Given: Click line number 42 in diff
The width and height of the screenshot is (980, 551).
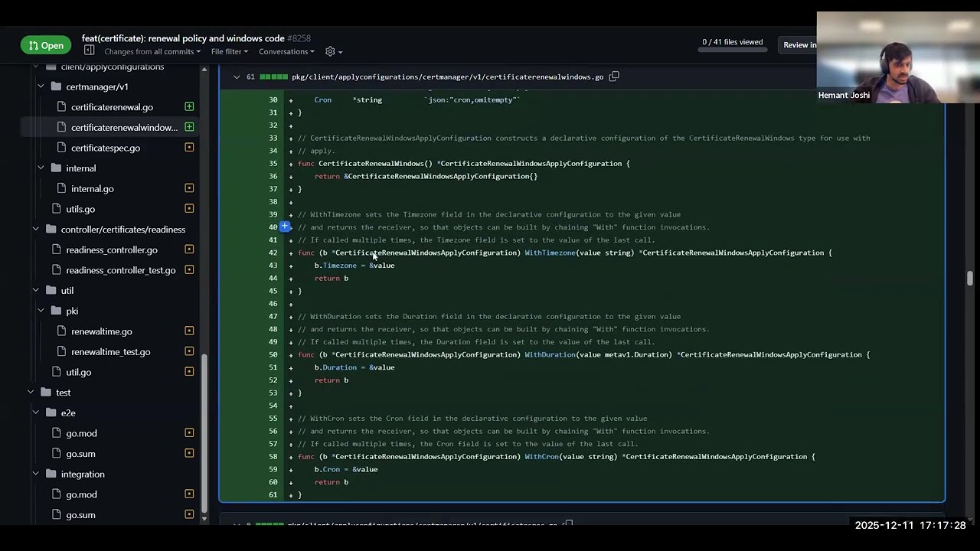Looking at the screenshot, I should click(x=273, y=253).
